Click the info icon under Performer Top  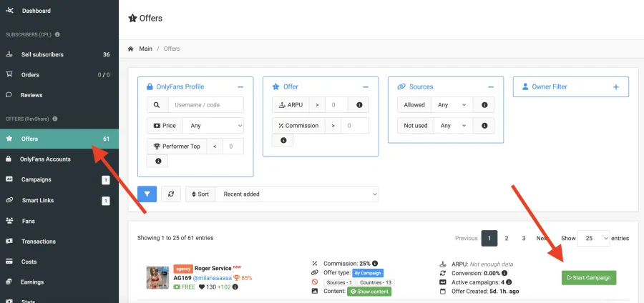click(157, 161)
